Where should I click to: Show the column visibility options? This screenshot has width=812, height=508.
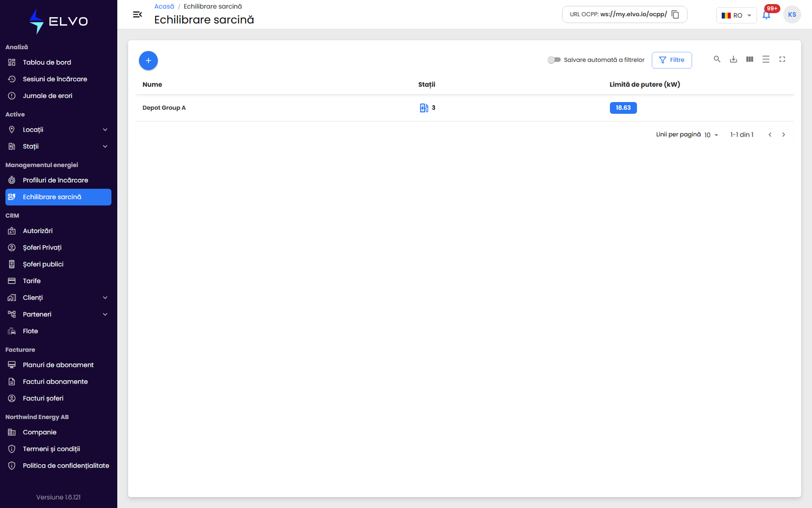750,59
